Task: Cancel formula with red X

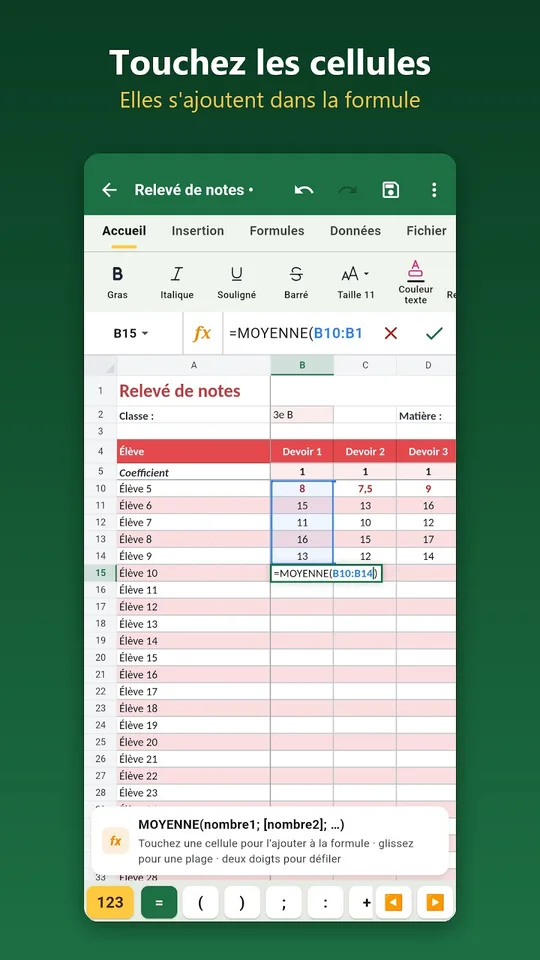Action: click(391, 333)
